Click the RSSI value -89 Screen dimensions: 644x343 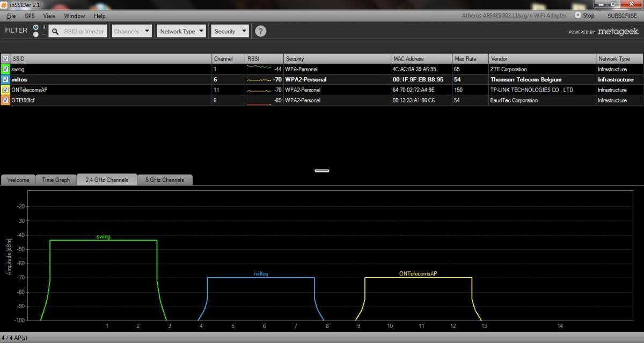click(277, 100)
